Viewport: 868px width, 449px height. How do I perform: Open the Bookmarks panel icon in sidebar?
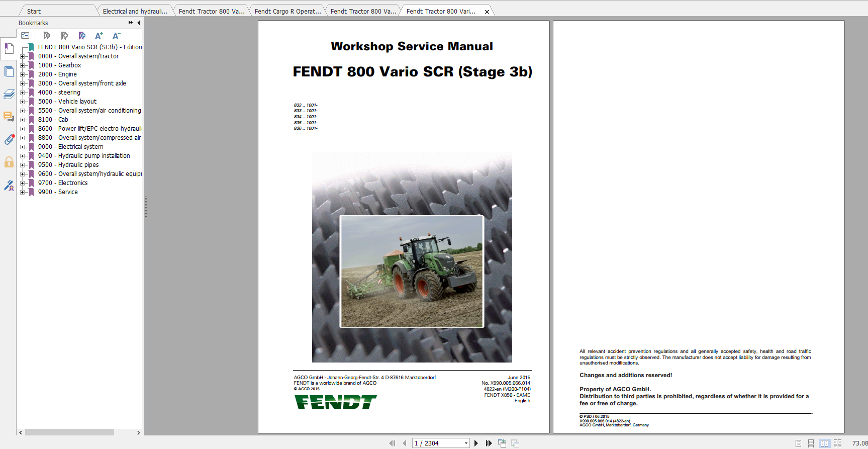[9, 48]
